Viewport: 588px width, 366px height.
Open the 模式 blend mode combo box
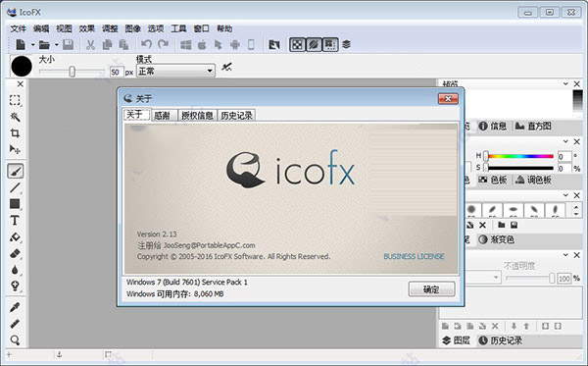[x=175, y=71]
